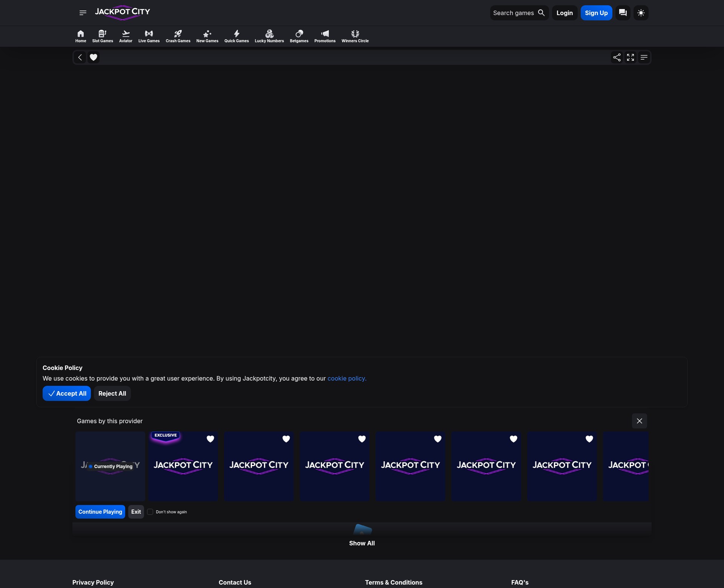Open the chat support icon
Viewport: 724px width, 588px height.
pos(623,13)
